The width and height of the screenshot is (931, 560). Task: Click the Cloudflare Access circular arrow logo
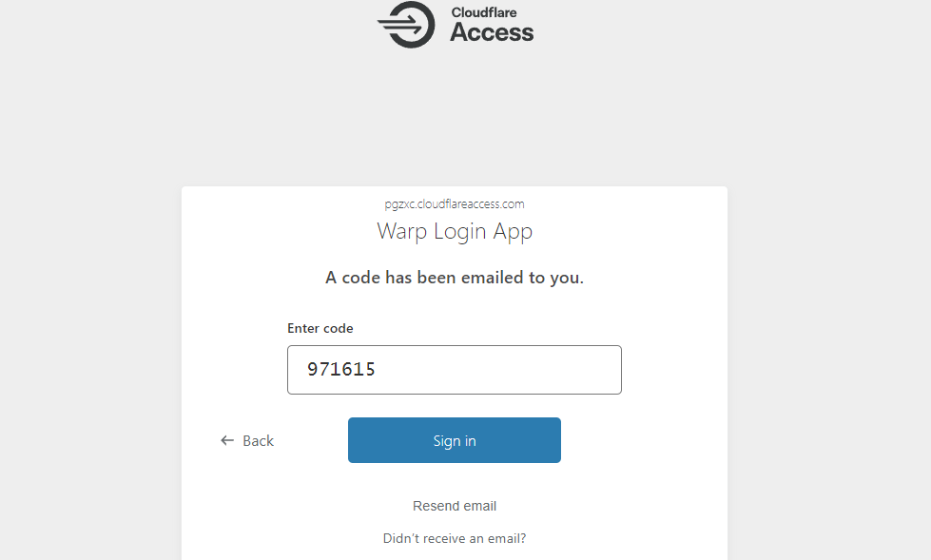[406, 25]
